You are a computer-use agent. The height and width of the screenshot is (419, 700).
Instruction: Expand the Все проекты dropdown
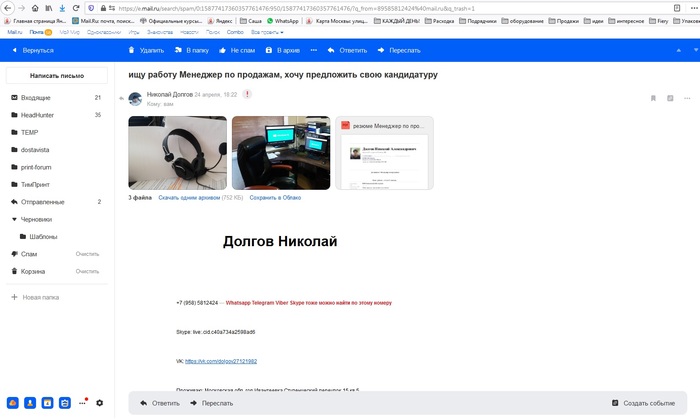(x=267, y=32)
